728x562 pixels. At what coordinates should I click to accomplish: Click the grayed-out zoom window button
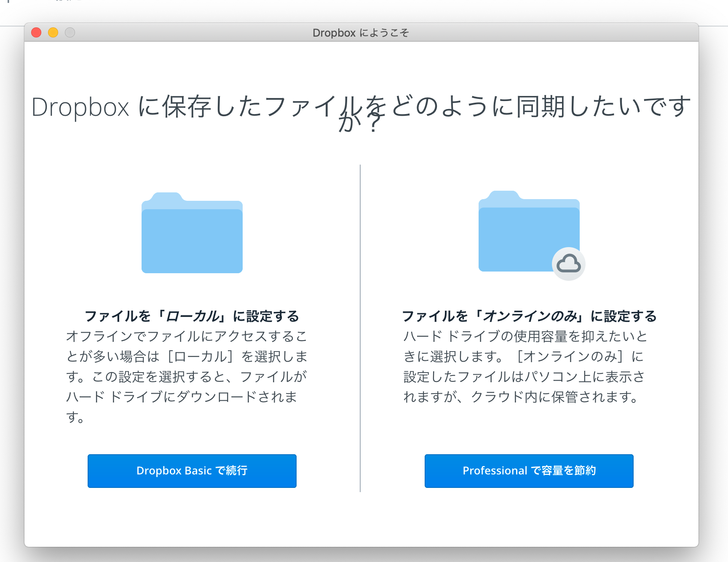point(70,32)
